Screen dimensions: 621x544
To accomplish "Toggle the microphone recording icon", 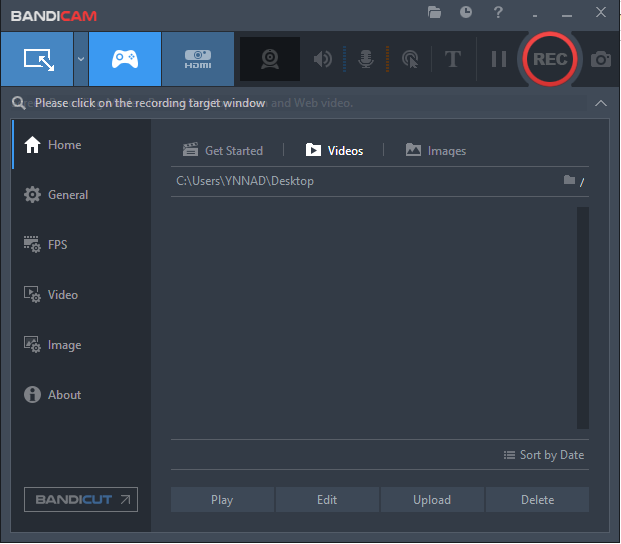I will [366, 59].
